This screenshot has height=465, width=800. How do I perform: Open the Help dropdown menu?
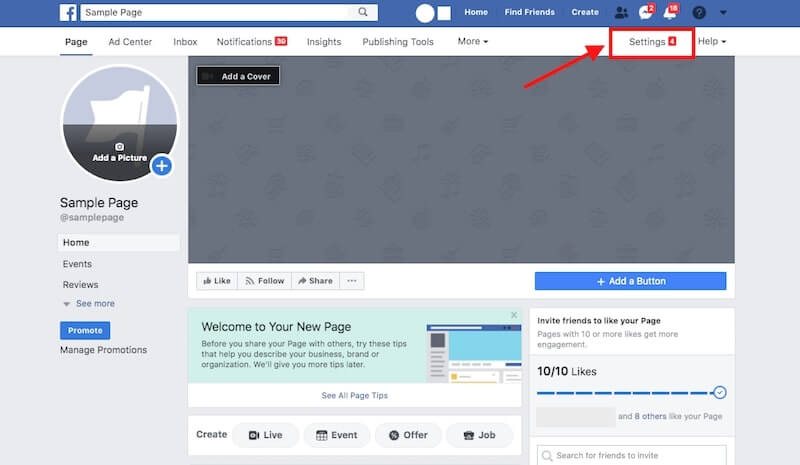(711, 42)
